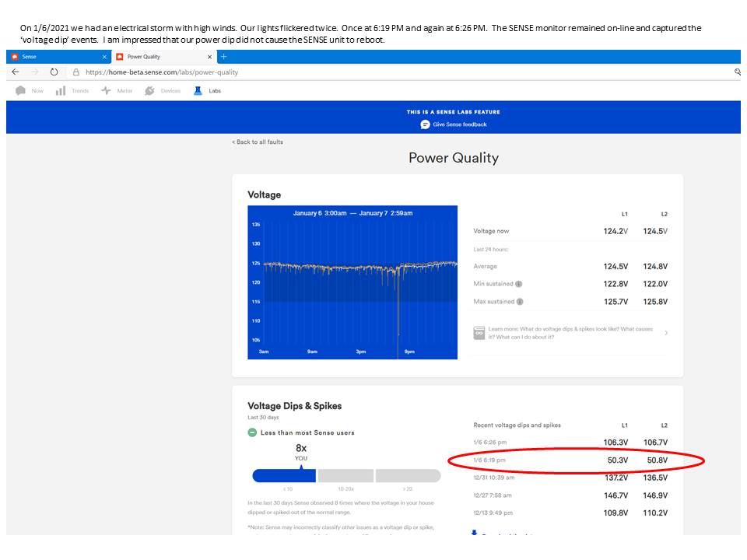747x560 pixels.
Task: Reload the page with refresh button
Action: click(54, 72)
